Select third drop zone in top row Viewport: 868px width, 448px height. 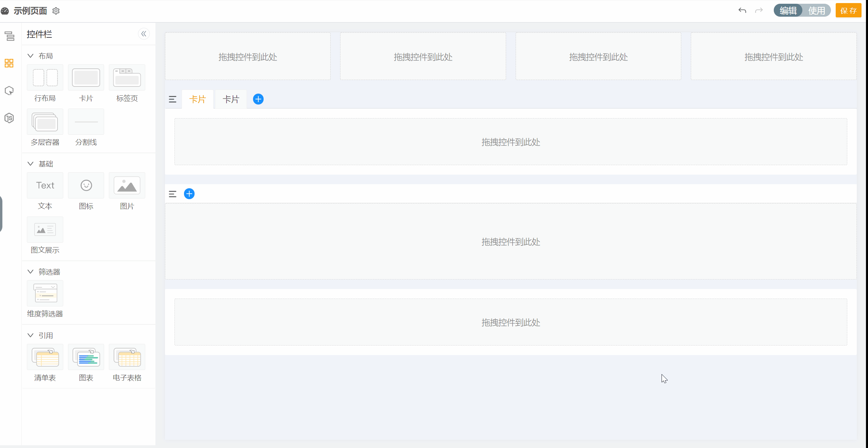pos(598,56)
